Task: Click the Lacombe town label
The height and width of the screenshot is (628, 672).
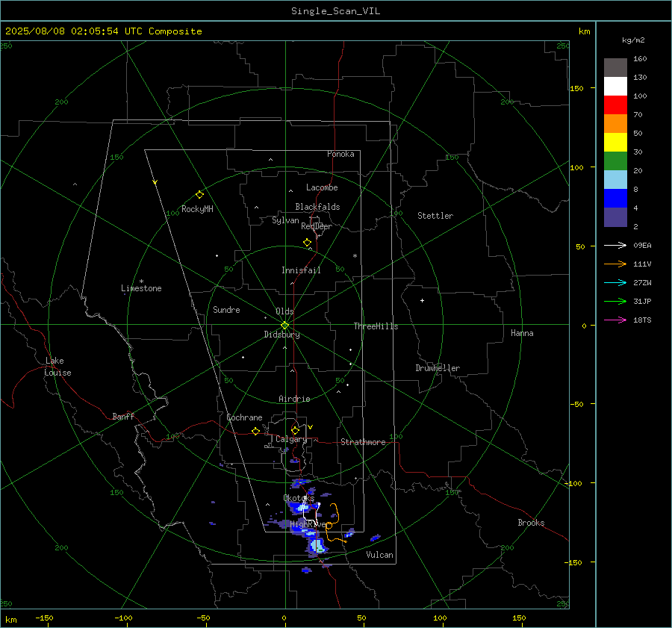Action: click(x=322, y=187)
